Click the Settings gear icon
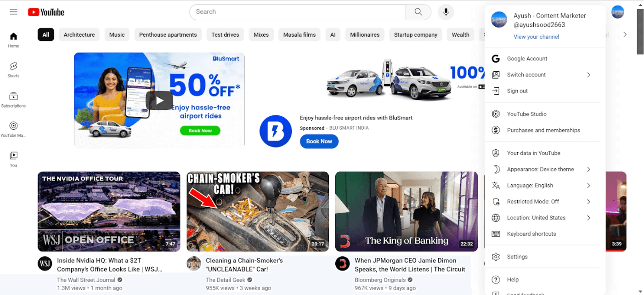 click(x=496, y=257)
